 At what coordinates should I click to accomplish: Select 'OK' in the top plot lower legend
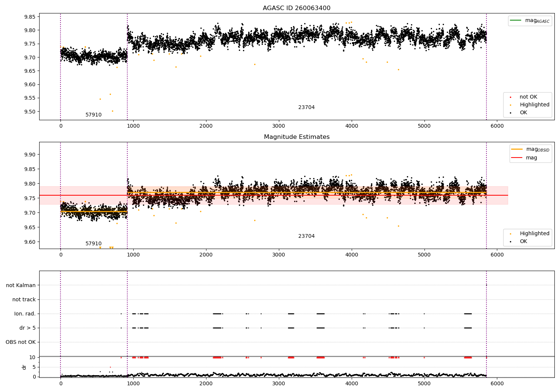pos(523,113)
